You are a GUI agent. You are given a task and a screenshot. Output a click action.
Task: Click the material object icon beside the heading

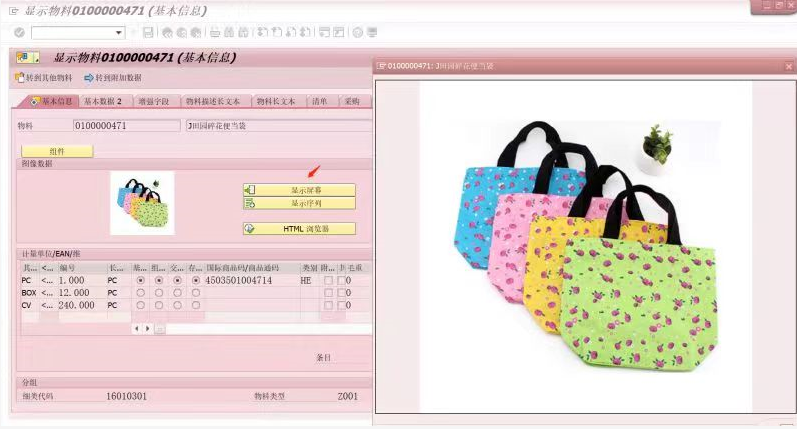[x=27, y=57]
